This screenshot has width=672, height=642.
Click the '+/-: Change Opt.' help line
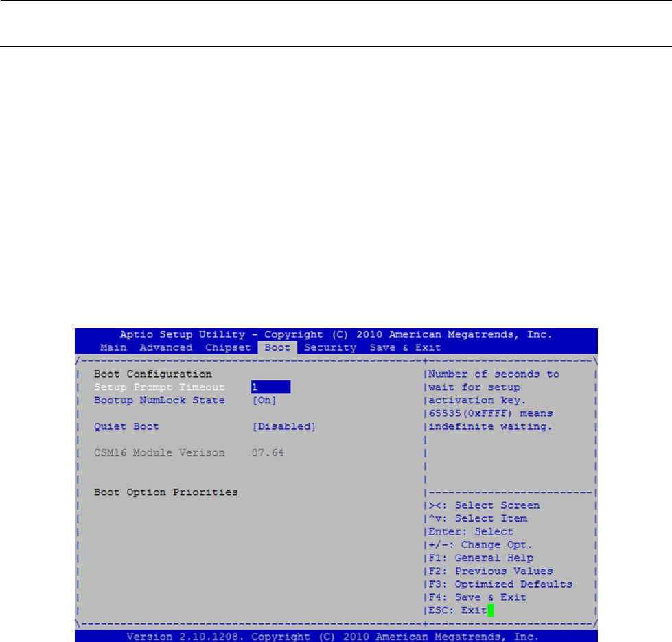coord(480,544)
